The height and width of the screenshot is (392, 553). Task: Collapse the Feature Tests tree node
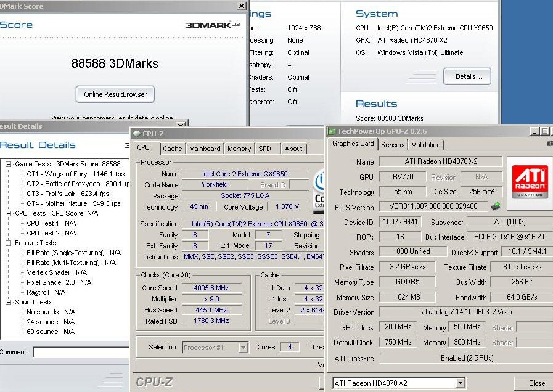point(9,243)
